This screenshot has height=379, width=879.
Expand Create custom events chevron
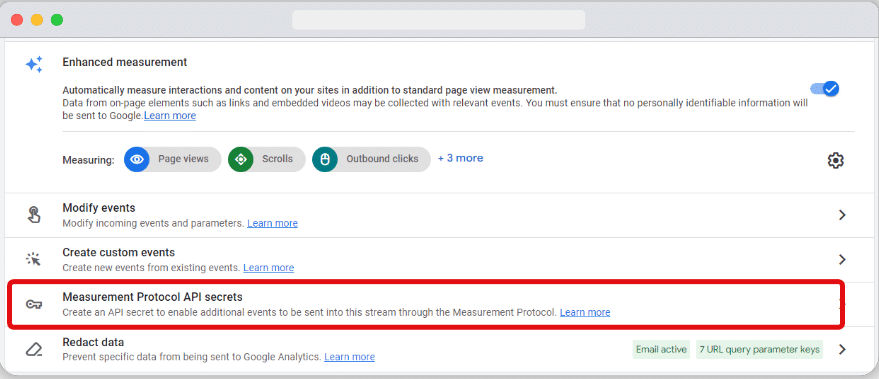841,260
